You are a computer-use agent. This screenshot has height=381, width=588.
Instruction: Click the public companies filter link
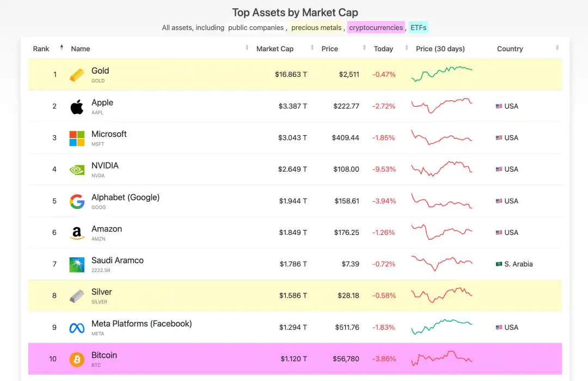pos(256,27)
